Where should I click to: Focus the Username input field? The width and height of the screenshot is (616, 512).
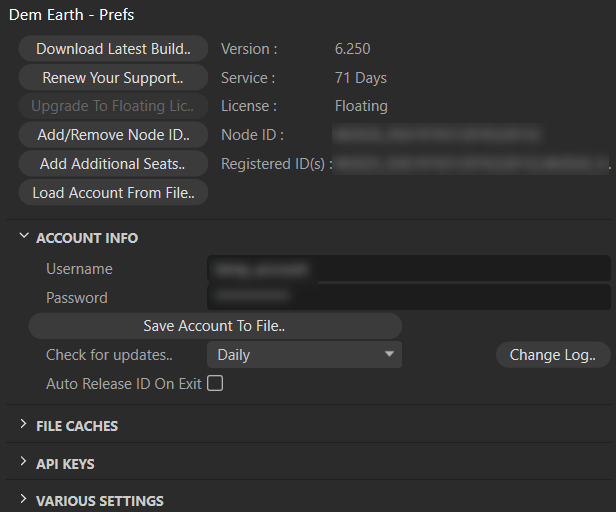409,268
